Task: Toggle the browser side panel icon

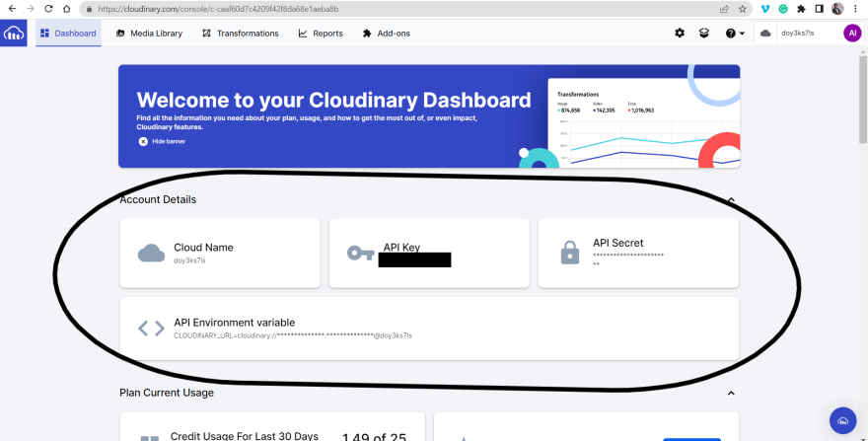Action: click(x=820, y=9)
